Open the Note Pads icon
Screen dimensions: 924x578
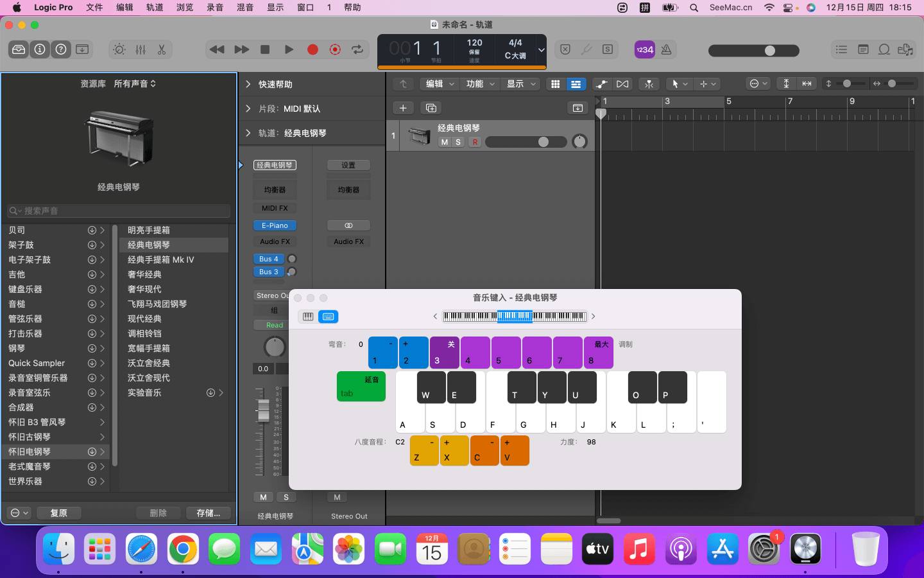point(863,49)
